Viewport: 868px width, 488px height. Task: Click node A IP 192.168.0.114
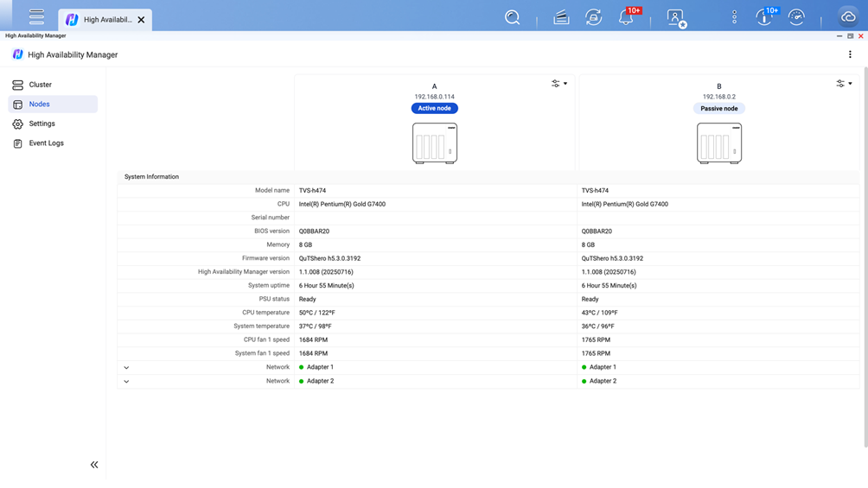(x=435, y=97)
